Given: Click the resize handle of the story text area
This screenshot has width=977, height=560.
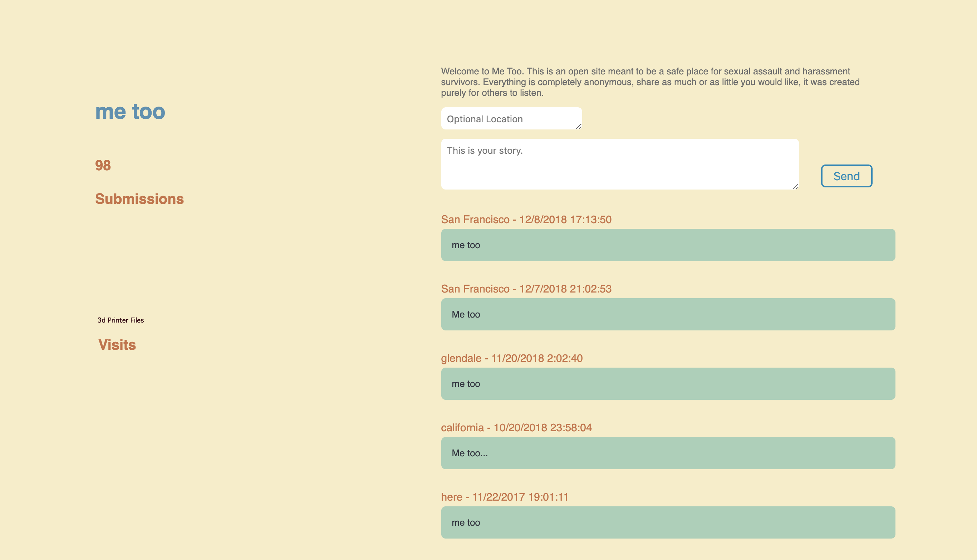Looking at the screenshot, I should click(795, 187).
